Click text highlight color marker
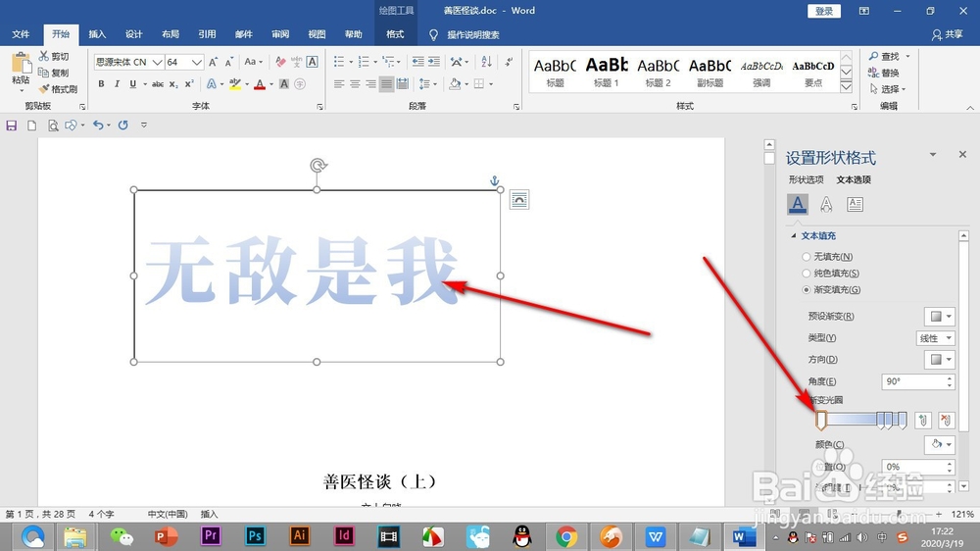The height and width of the screenshot is (551, 980). [x=235, y=83]
